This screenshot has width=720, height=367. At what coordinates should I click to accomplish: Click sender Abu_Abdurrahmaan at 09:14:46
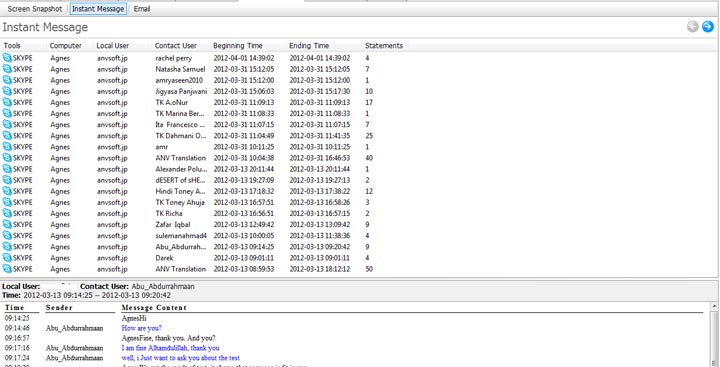pos(74,328)
